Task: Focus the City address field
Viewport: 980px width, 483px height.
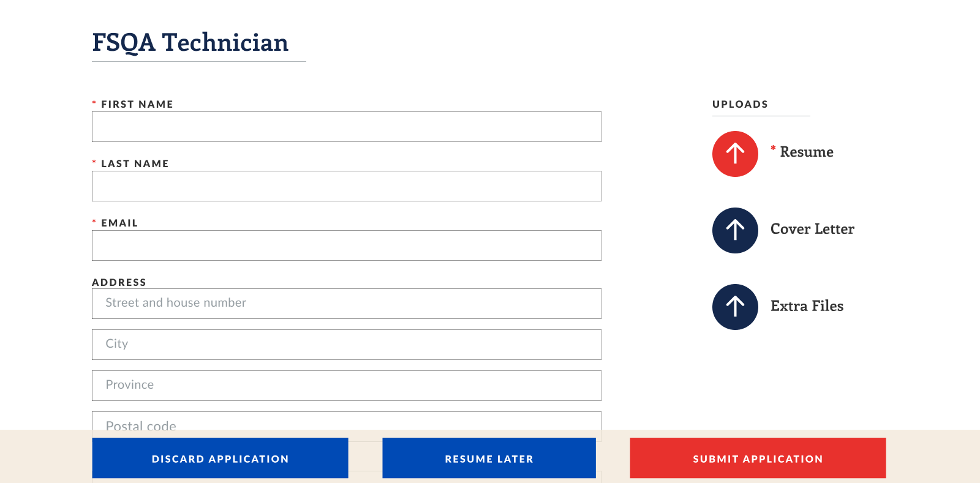Action: click(x=347, y=345)
